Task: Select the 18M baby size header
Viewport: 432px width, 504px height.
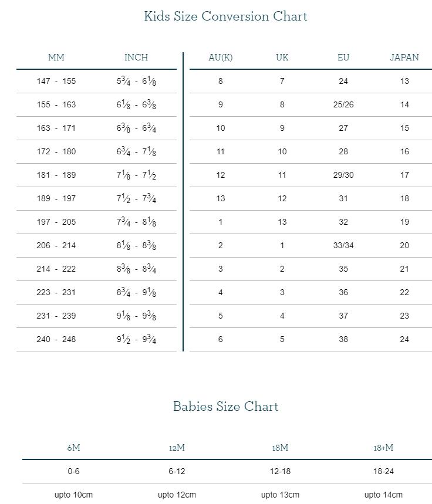Action: pos(280,448)
